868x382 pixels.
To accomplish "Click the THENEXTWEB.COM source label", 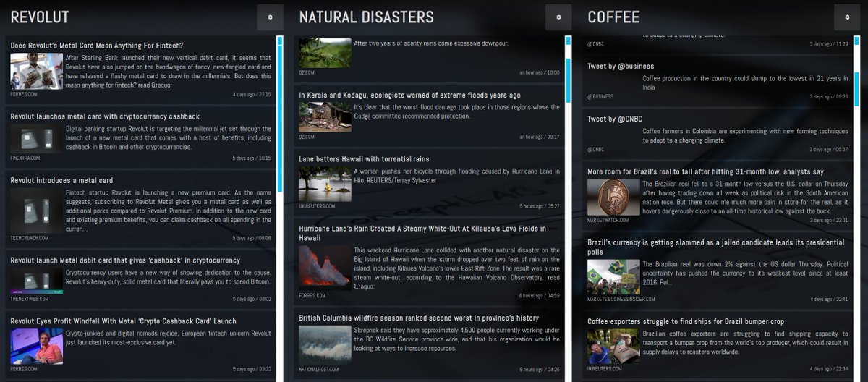I will pyautogui.click(x=30, y=299).
